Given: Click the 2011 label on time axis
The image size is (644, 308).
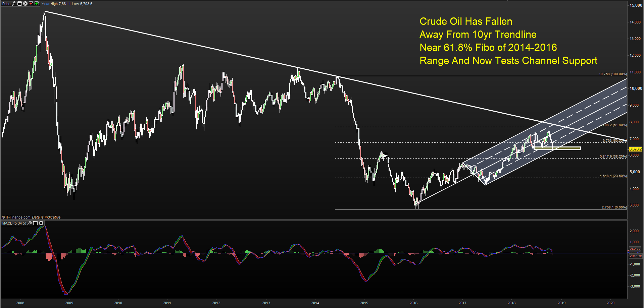Looking at the screenshot, I should pos(167,303).
